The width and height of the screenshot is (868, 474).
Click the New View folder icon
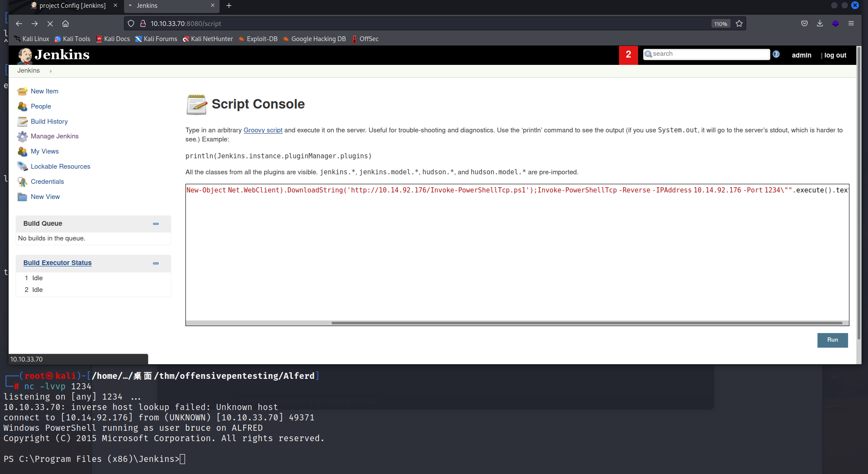click(x=22, y=197)
